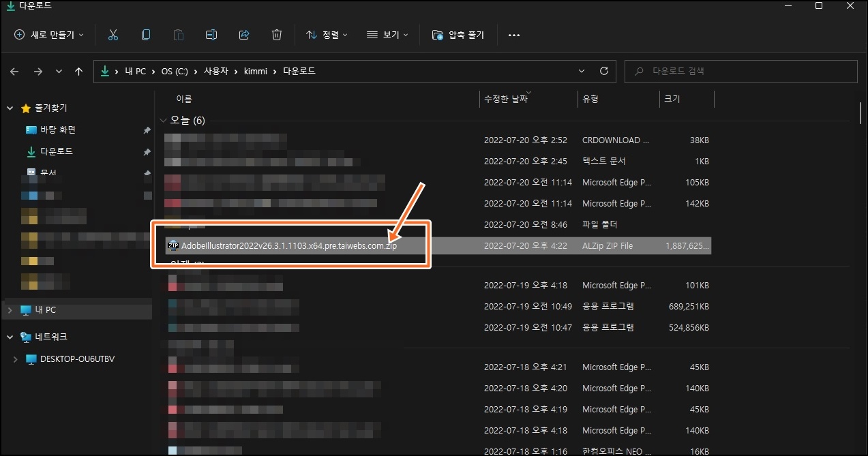
Task: Open the 새로 만들기 menu
Action: 48,35
